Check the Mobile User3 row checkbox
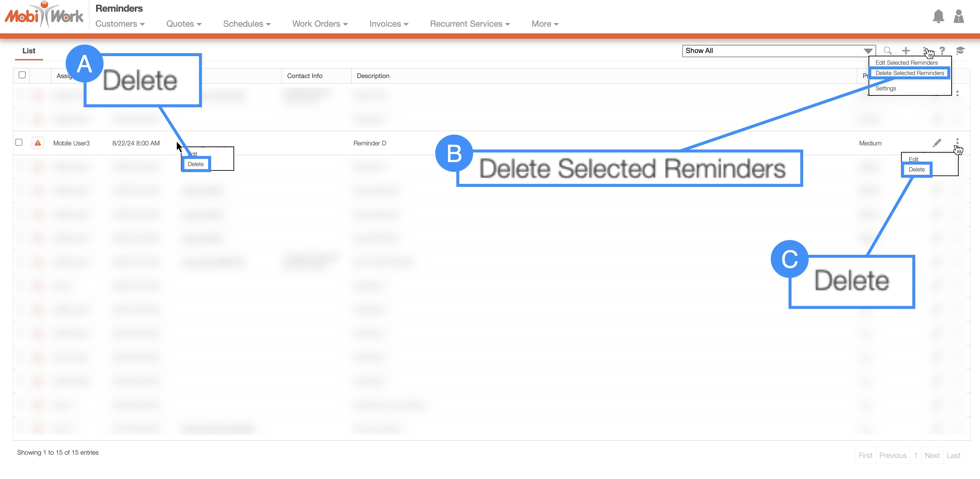Image resolution: width=980 pixels, height=479 pixels. tap(19, 142)
